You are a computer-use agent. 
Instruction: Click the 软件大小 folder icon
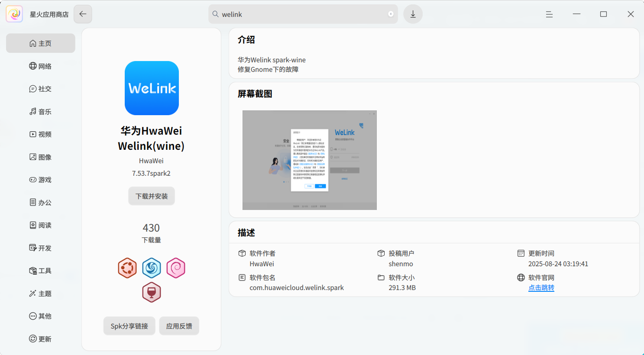click(381, 278)
